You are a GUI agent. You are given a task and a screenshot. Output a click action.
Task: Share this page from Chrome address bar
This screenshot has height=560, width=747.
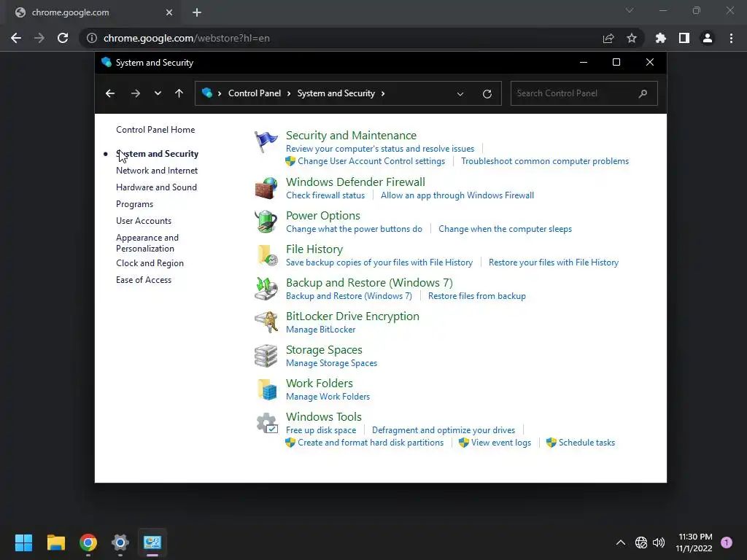pos(608,38)
